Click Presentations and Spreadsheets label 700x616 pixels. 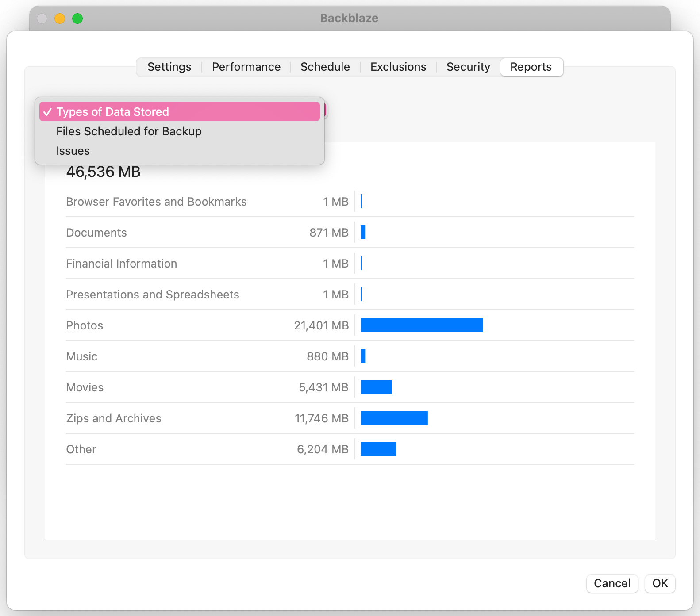coord(153,295)
